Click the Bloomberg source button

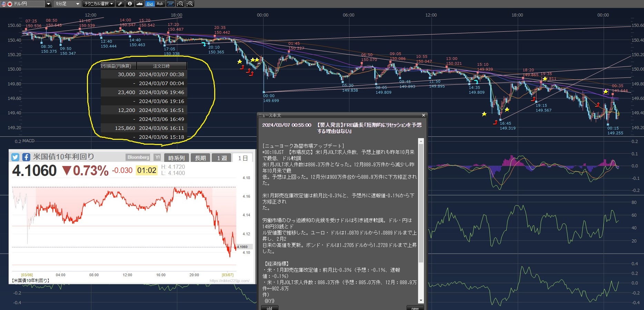(x=138, y=157)
